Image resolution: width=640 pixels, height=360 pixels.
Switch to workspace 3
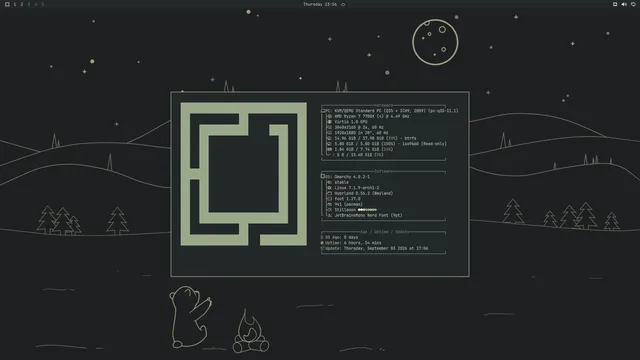click(x=29, y=4)
